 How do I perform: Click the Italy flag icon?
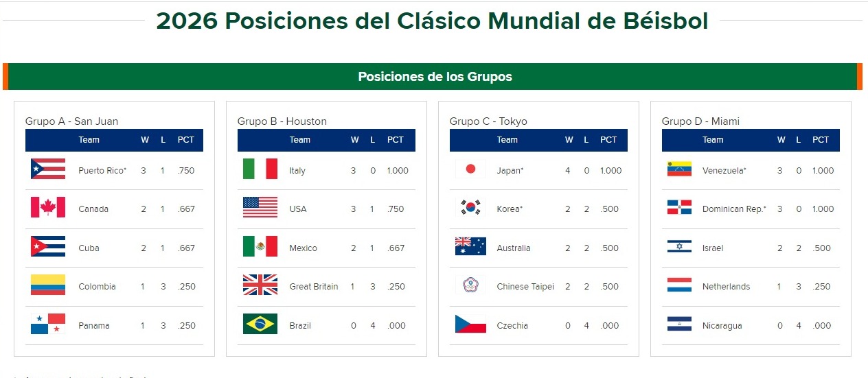(x=260, y=169)
